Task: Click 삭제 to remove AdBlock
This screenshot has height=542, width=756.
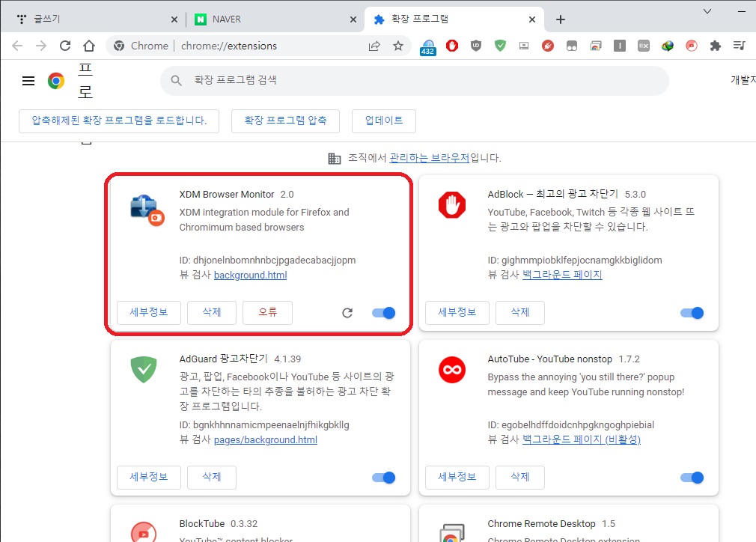Action: (520, 312)
